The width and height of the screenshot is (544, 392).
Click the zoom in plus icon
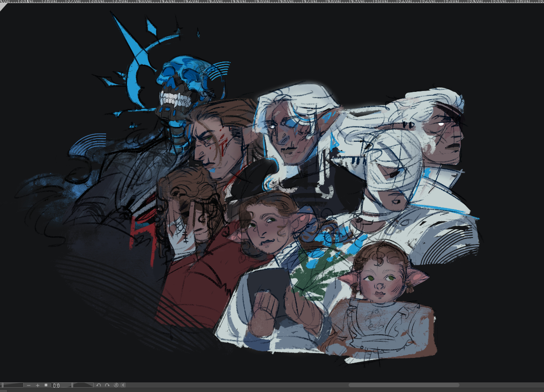pyautogui.click(x=38, y=385)
